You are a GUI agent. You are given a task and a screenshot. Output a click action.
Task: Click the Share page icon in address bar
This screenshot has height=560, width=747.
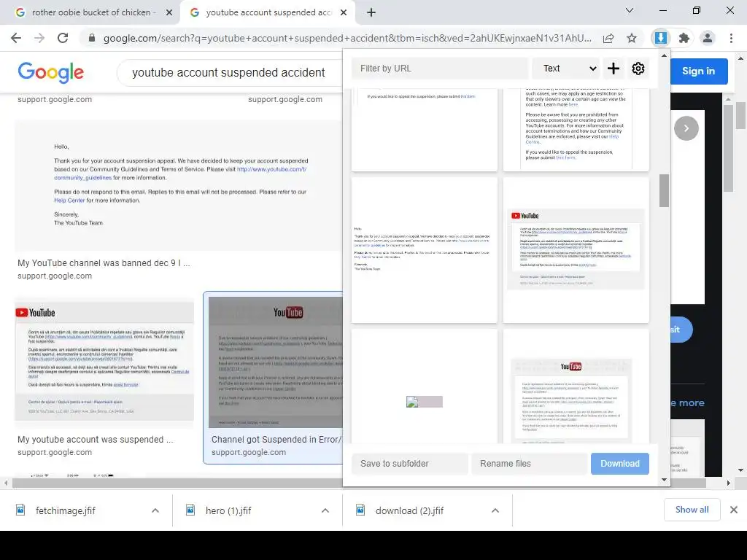point(608,39)
